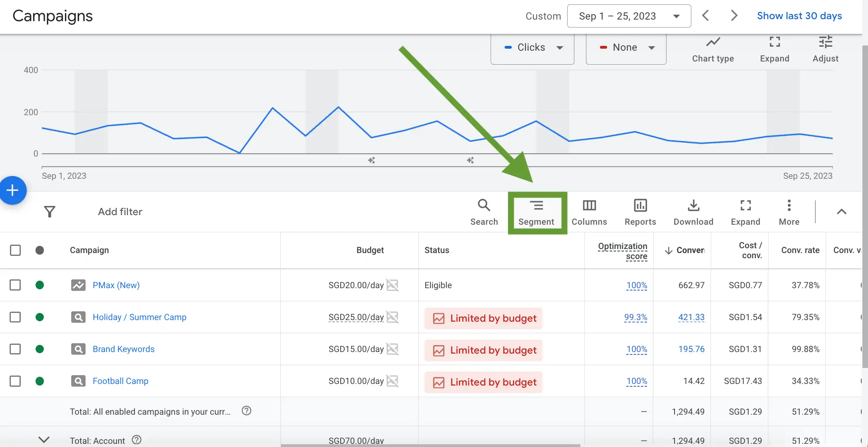Sort by Optimization score column

[623, 251]
